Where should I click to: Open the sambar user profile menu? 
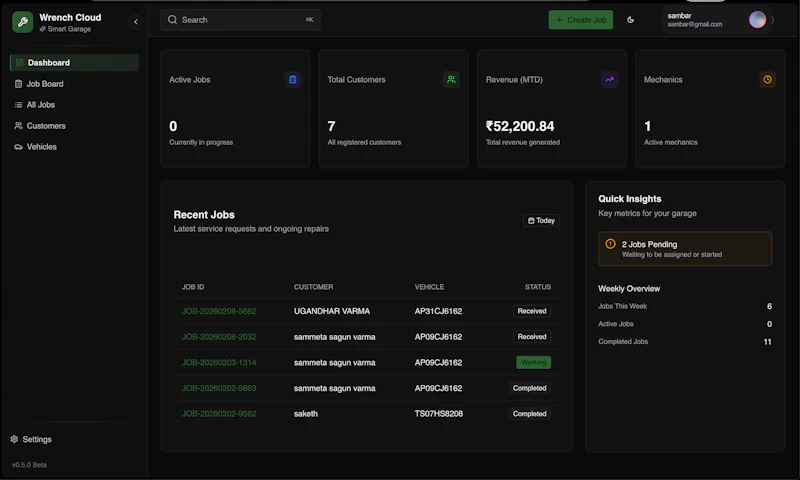718,20
